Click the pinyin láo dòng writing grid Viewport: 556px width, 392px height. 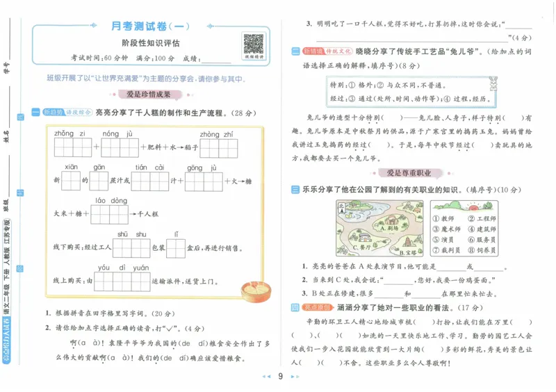click(110, 215)
